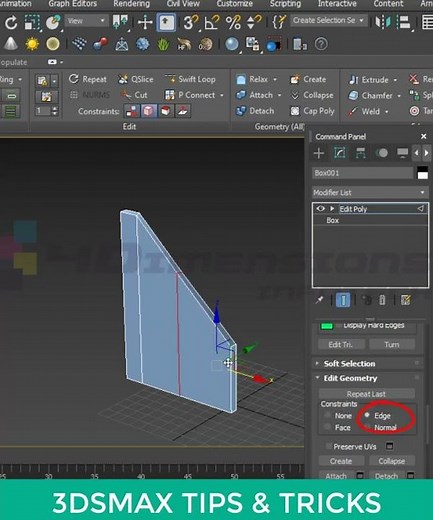The height and width of the screenshot is (520, 433).
Task: Open the Customize menu
Action: 235,4
